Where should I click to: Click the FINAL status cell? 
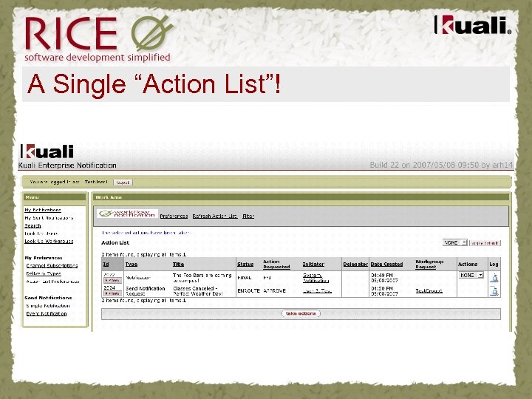[x=245, y=278]
